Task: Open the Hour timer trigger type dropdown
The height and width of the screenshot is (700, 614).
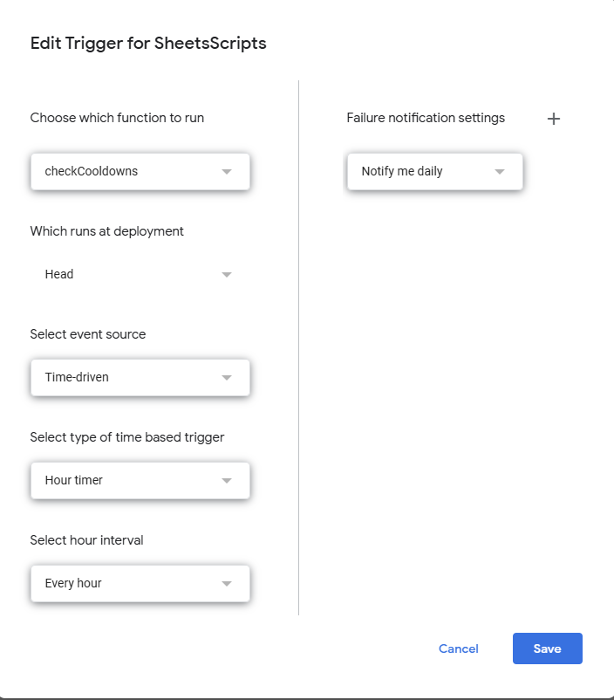Action: point(140,480)
